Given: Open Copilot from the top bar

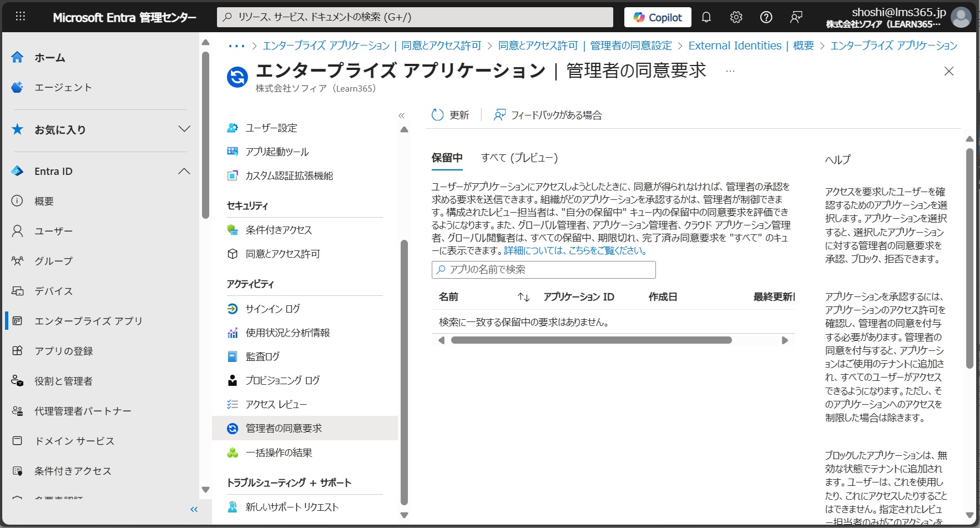Looking at the screenshot, I should click(658, 17).
